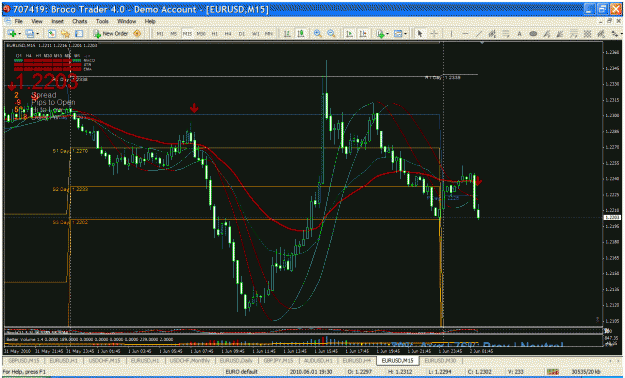Switch to the GBPJPY,M15 chart tab
This screenshot has height=378, width=625.
point(278,360)
